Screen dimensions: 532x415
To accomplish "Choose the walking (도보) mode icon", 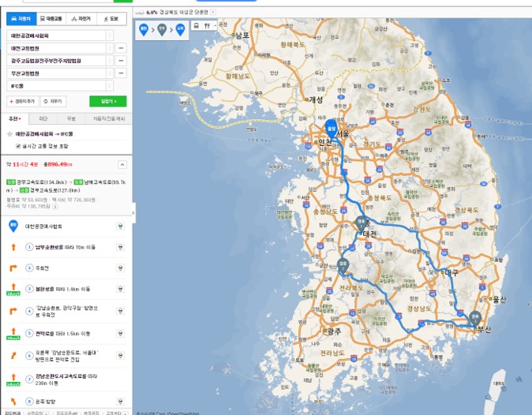I will click(x=111, y=18).
